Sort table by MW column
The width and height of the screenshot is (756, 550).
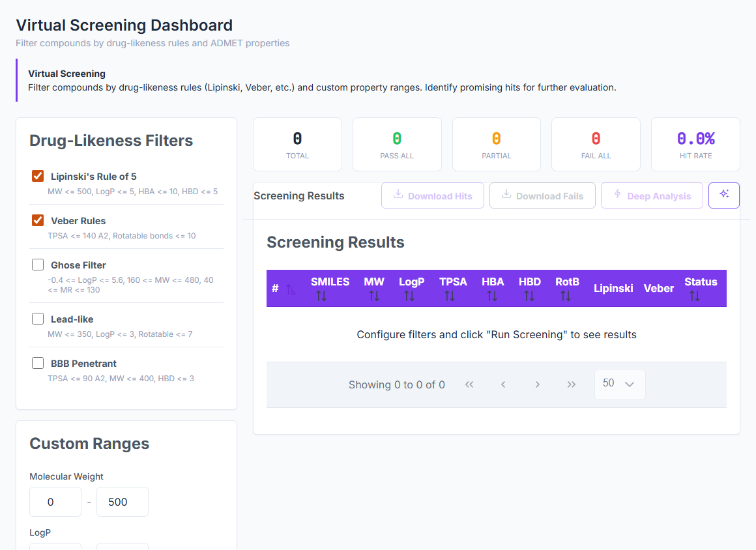point(374,296)
